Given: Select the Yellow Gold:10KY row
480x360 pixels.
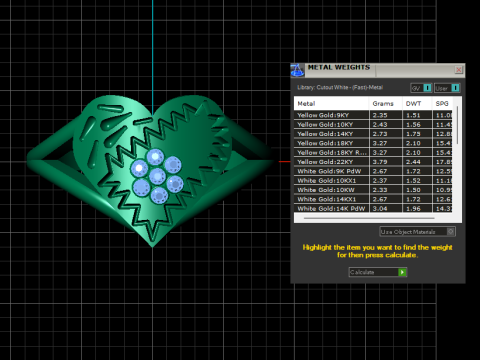Looking at the screenshot, I should coord(373,124).
